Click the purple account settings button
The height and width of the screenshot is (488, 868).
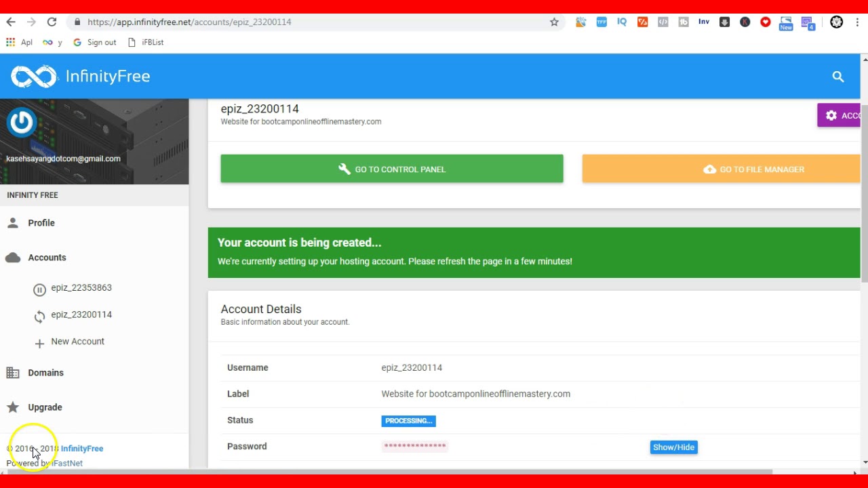point(839,115)
